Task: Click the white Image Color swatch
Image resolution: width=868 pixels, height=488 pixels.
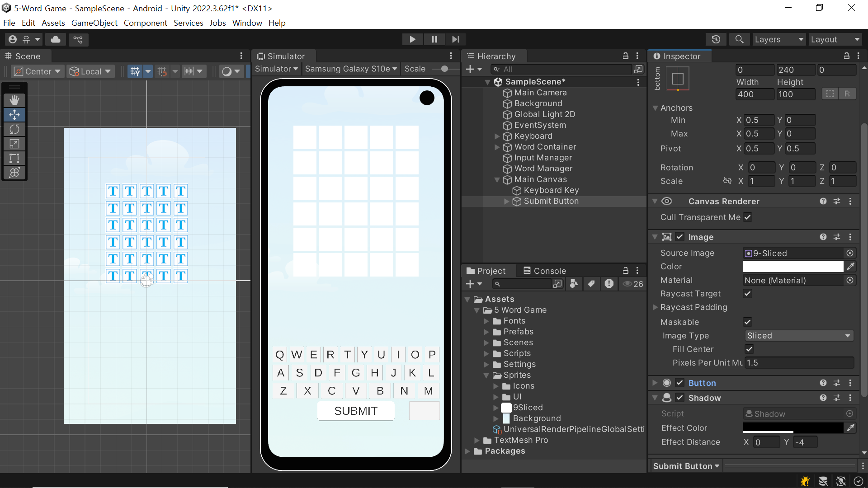Action: coord(793,267)
